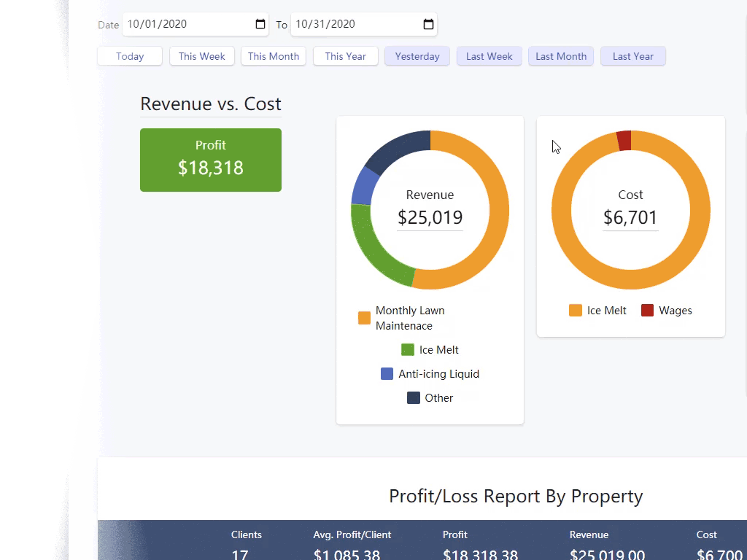Open the start date calendar picker icon
Image resolution: width=747 pixels, height=560 pixels.
click(x=260, y=24)
